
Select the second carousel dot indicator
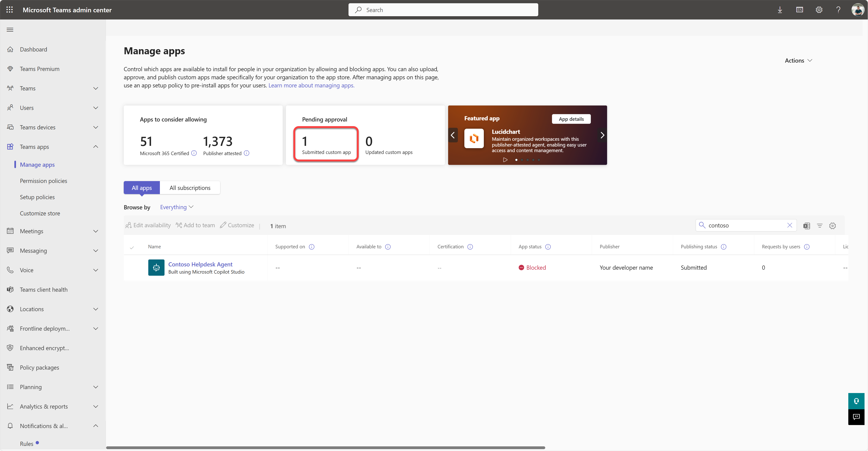(522, 160)
